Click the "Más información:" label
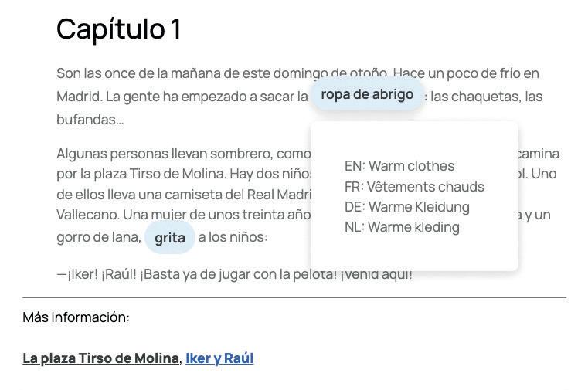Image resolution: width=588 pixels, height=390 pixels. 76,317
